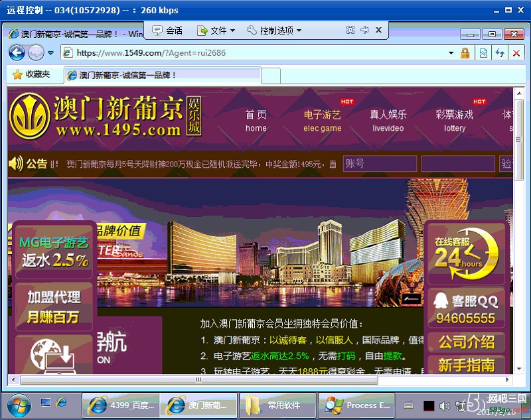The width and height of the screenshot is (531, 420).
Task: Open a new blank browser tab
Action: click(271, 76)
